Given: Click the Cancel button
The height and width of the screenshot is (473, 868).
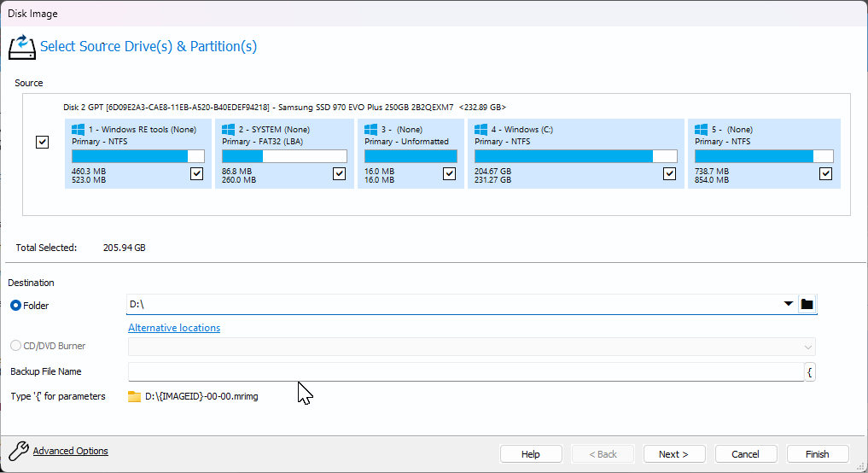Looking at the screenshot, I should click(746, 454).
